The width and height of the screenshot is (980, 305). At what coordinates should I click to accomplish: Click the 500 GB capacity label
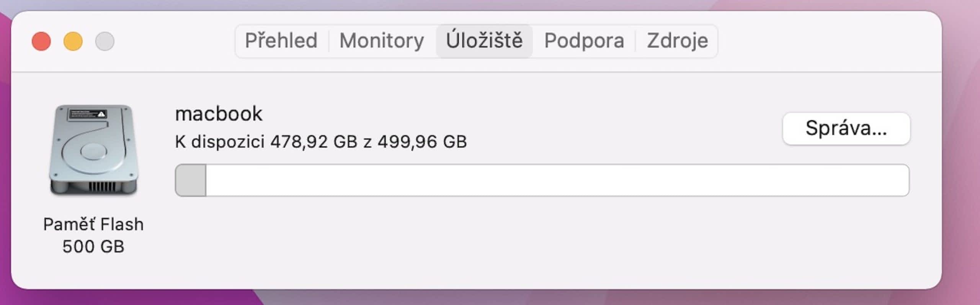coord(93,246)
